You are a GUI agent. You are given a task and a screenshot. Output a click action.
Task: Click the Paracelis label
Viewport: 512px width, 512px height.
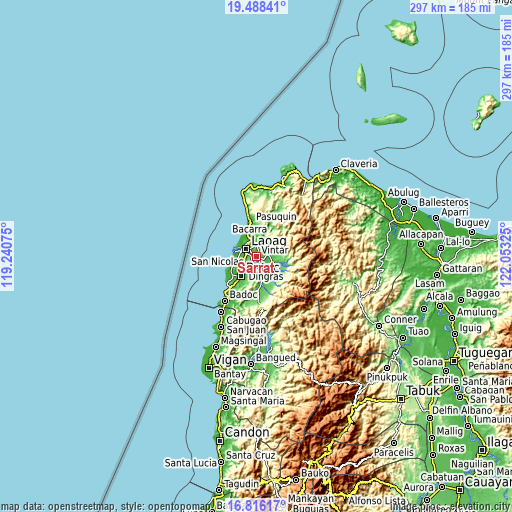394,452
